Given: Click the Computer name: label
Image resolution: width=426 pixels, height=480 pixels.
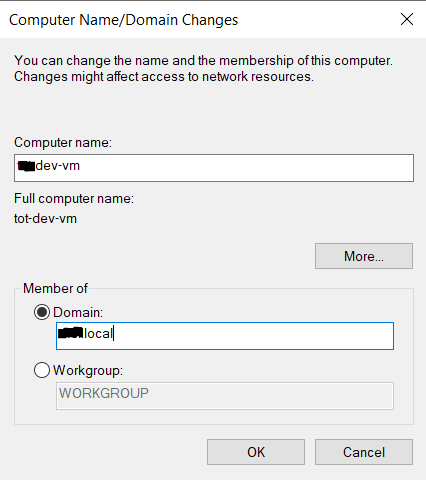Looking at the screenshot, I should pyautogui.click(x=63, y=142).
